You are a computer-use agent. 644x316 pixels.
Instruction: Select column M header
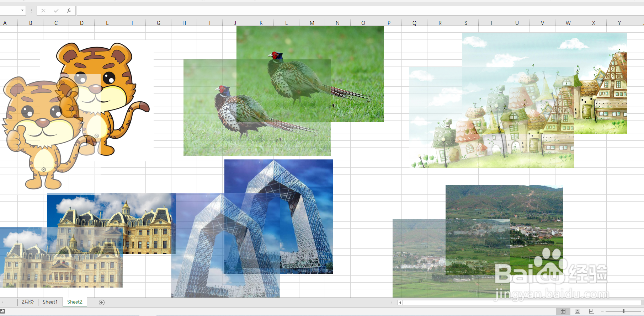click(312, 23)
